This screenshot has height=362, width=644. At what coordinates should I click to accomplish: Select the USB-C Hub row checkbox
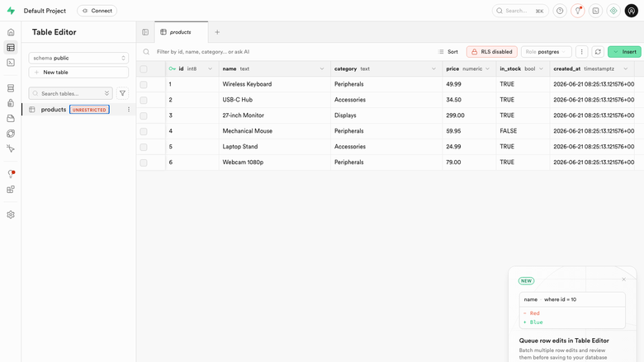pyautogui.click(x=144, y=100)
